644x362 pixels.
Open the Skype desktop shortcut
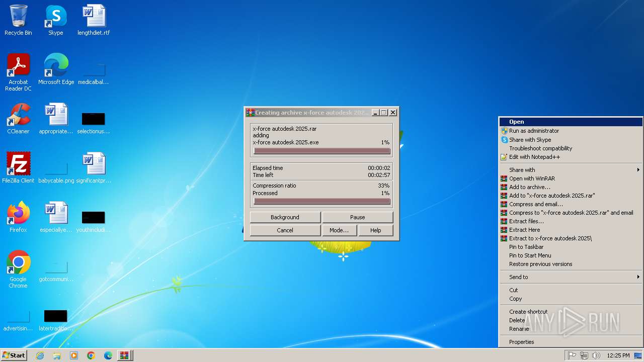tap(56, 20)
